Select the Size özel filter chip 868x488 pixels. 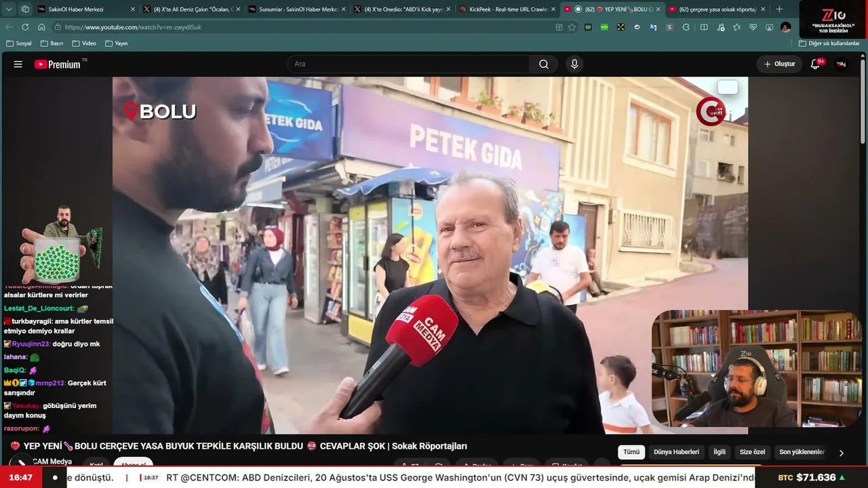[x=752, y=452]
